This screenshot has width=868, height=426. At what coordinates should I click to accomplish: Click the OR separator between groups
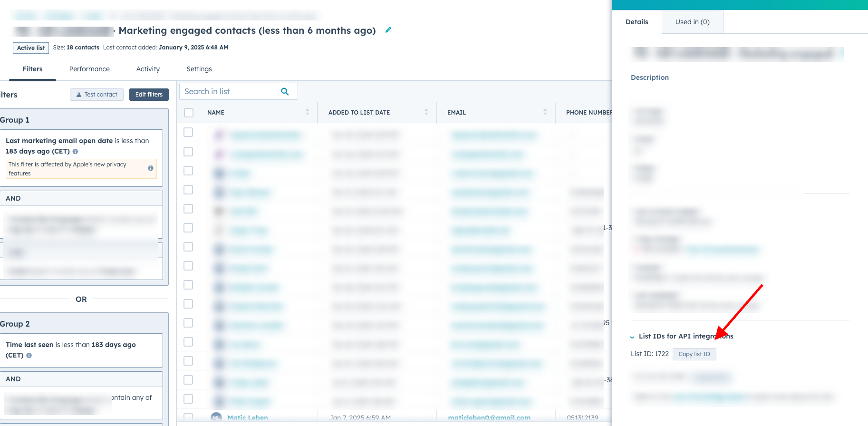pos(81,299)
